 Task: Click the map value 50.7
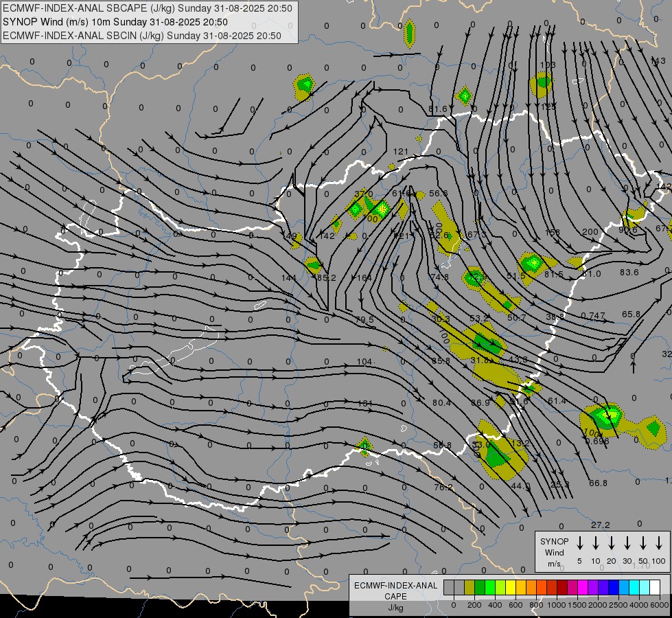[516, 317]
